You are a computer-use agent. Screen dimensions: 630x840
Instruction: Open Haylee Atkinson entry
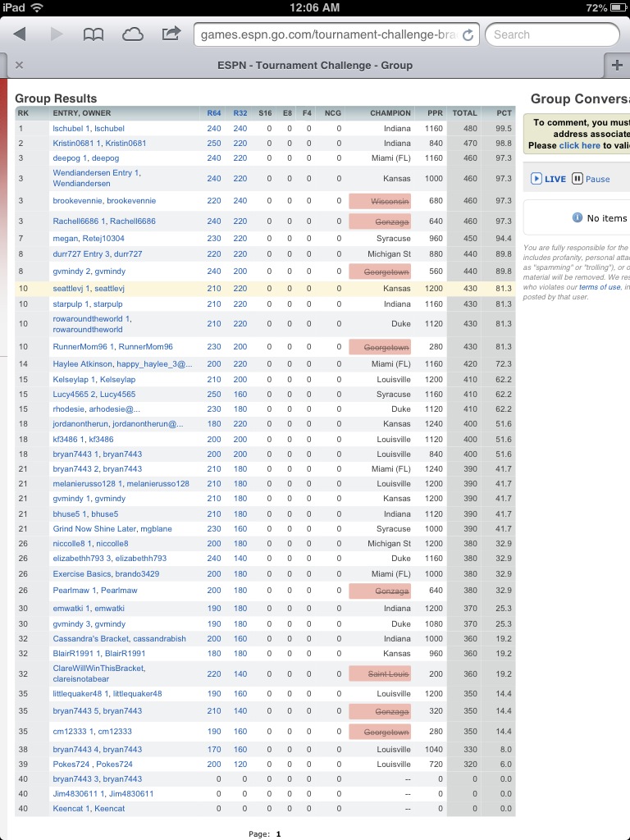[122, 363]
